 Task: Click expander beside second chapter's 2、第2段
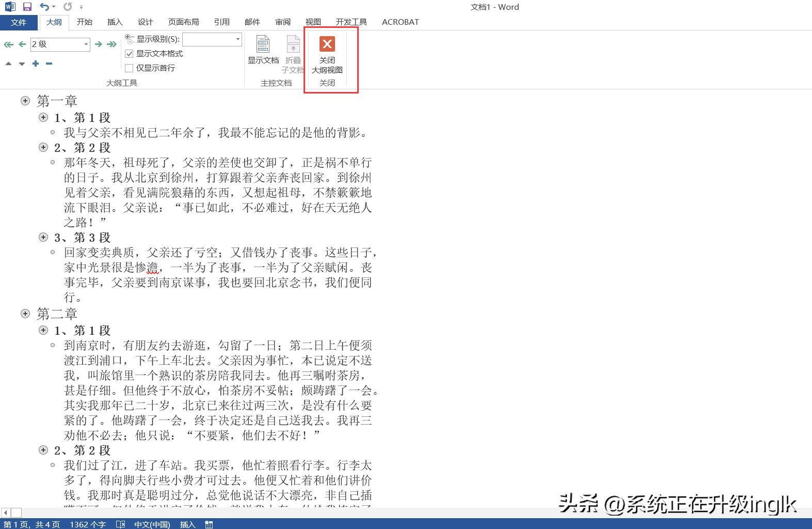pos(43,450)
